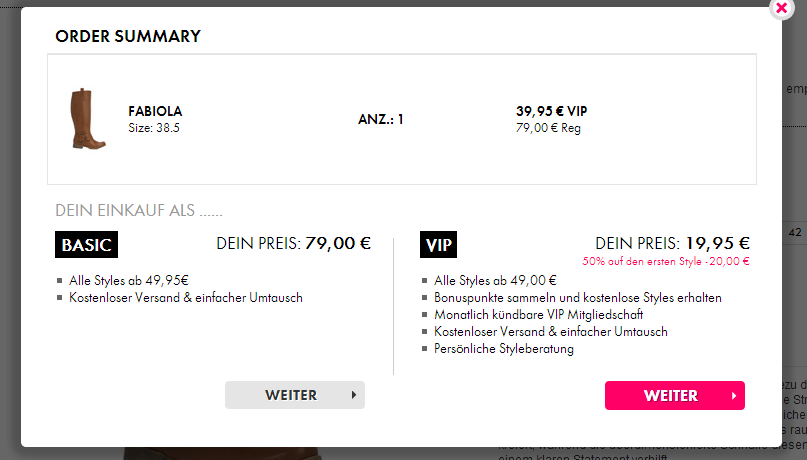Click the black BASIC badge
The image size is (807, 460).
click(87, 245)
